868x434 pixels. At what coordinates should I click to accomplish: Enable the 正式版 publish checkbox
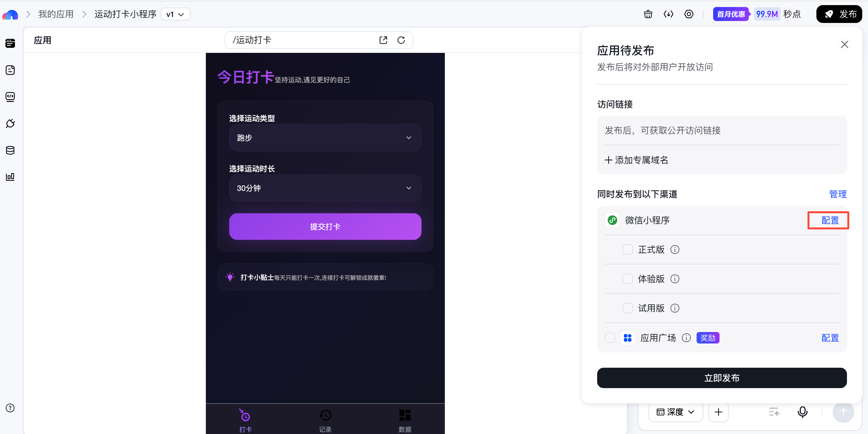coord(627,250)
